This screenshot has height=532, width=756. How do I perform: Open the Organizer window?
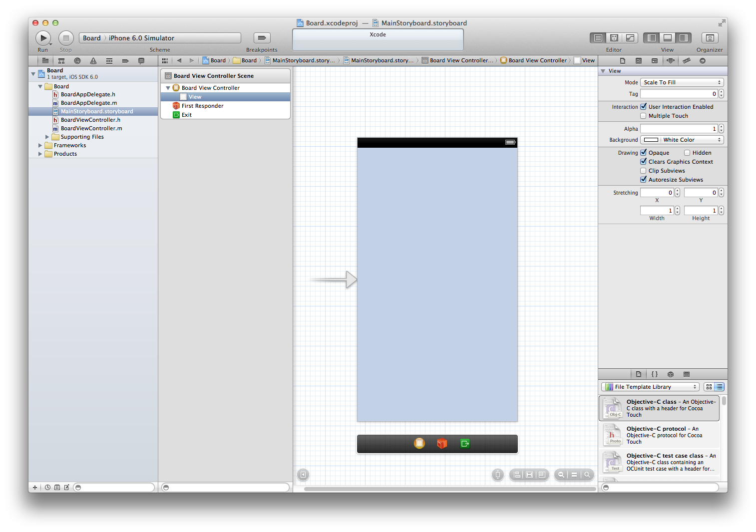(x=710, y=38)
